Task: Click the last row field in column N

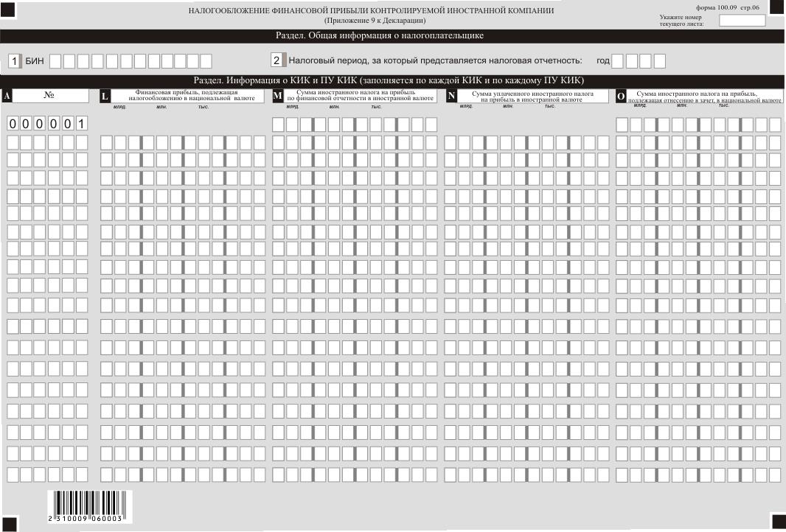Action: point(529,474)
